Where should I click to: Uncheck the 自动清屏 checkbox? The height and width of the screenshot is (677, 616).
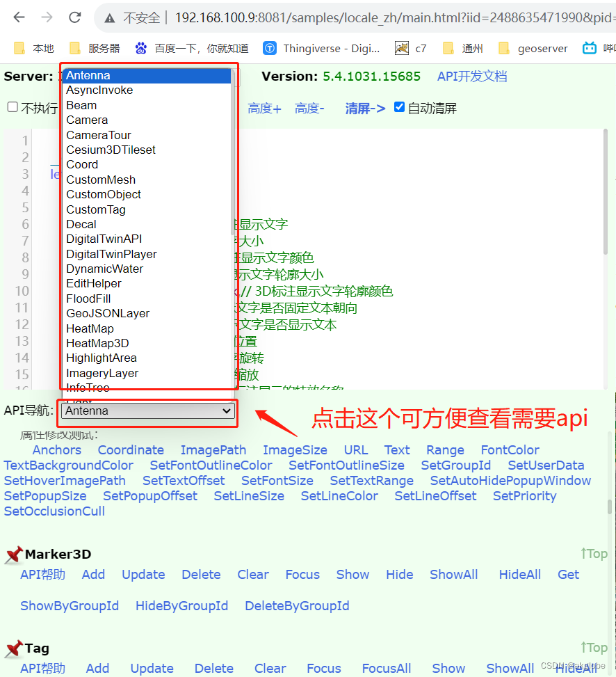(x=400, y=107)
